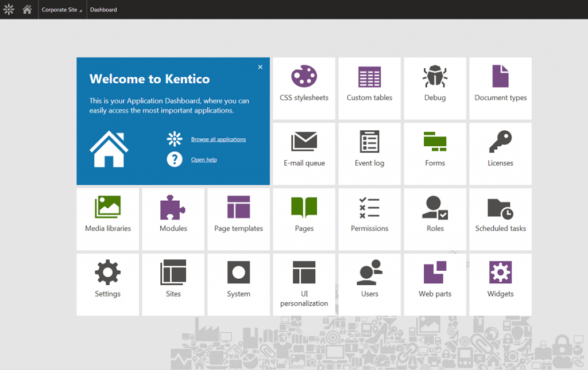588x370 pixels.
Task: Expand the Corporate Site selector
Action: (x=61, y=9)
